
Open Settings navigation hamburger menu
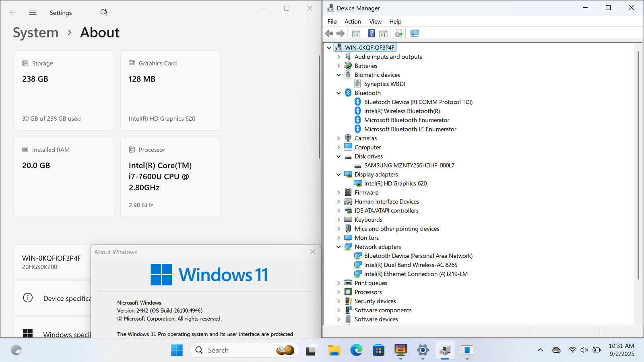33,12
